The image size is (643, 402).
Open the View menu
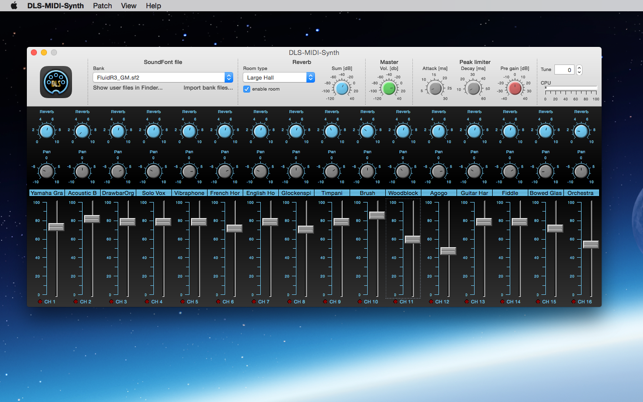point(129,6)
